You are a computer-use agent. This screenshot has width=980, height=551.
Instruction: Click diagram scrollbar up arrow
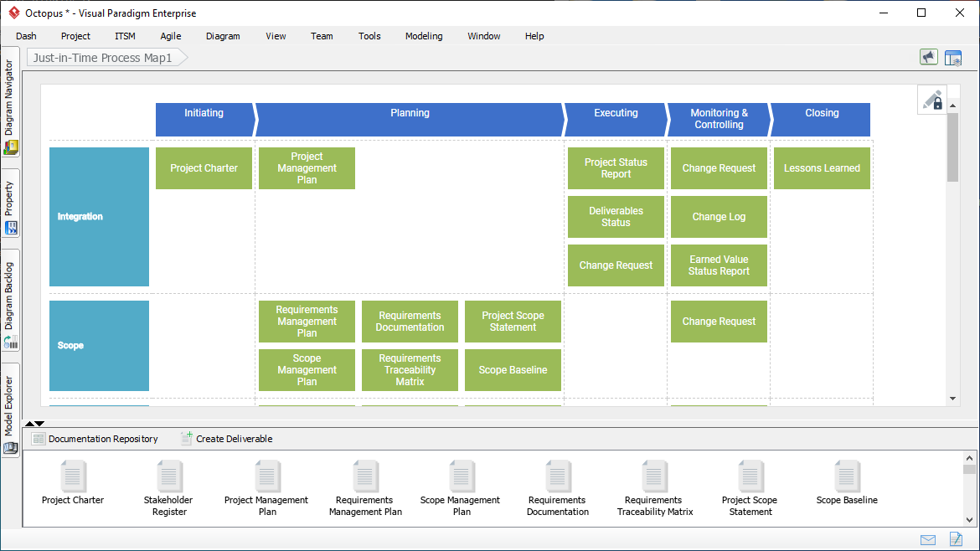952,106
